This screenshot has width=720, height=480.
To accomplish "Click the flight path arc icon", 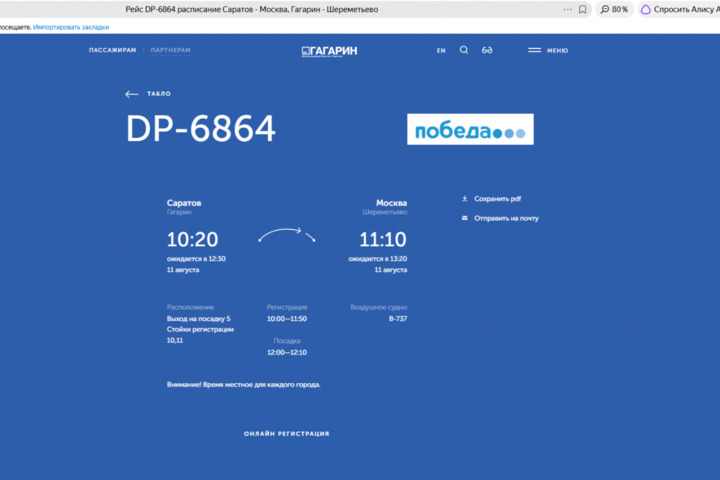I will pos(287,235).
